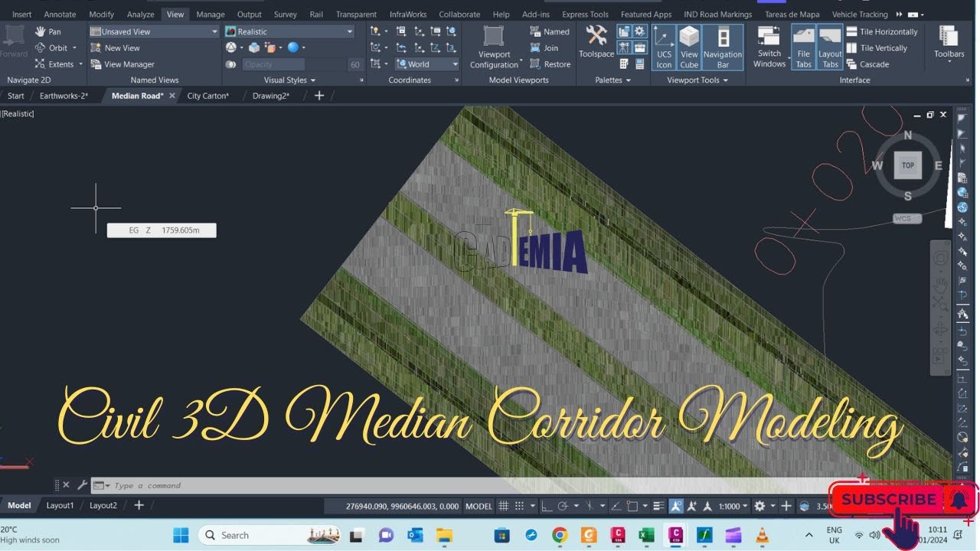This screenshot has height=551, width=980.
Task: Open the Realistic visual style dropdown
Action: pos(289,31)
